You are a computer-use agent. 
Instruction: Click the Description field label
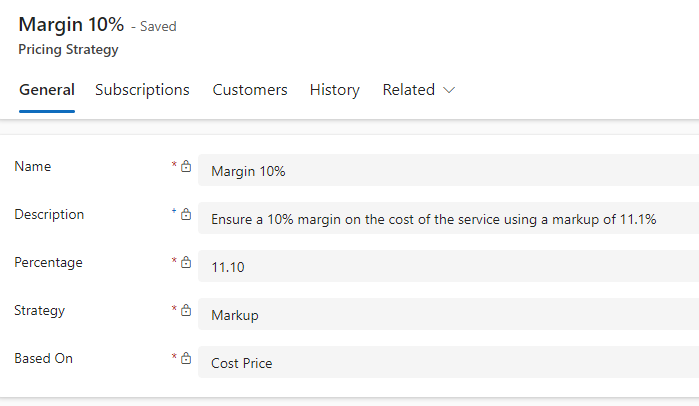pos(49,215)
